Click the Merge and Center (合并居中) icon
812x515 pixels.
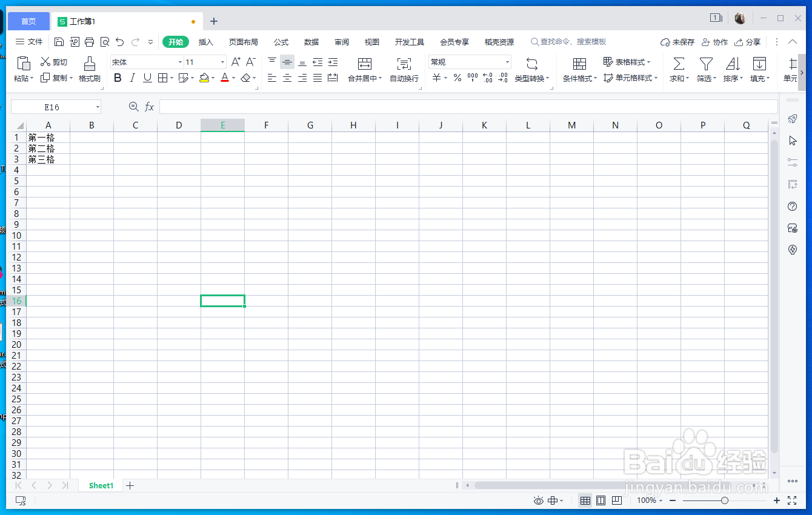click(x=365, y=63)
